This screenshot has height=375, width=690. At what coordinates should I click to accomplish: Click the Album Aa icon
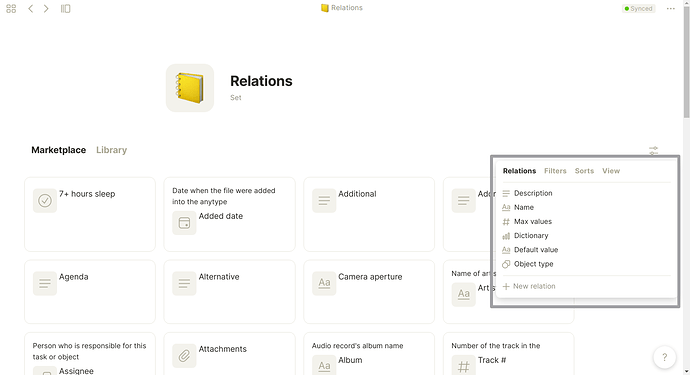tap(324, 365)
